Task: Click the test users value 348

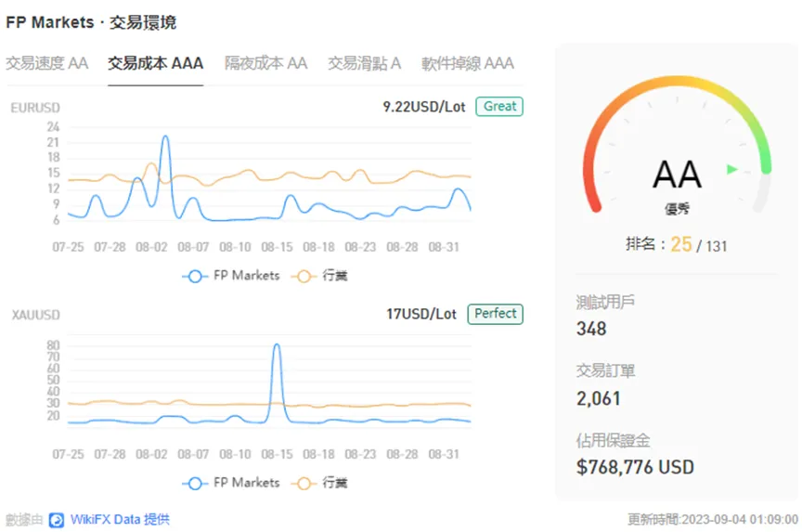Action: [591, 329]
